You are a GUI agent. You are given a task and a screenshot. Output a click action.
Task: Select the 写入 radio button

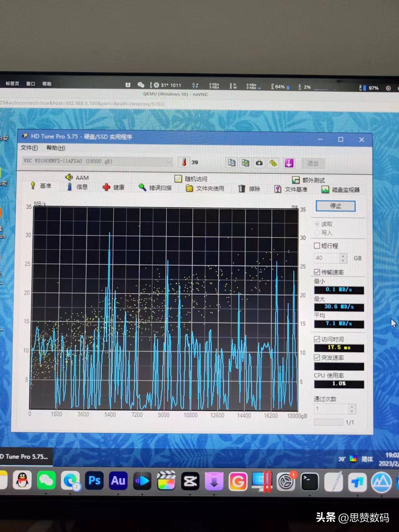[x=317, y=233]
